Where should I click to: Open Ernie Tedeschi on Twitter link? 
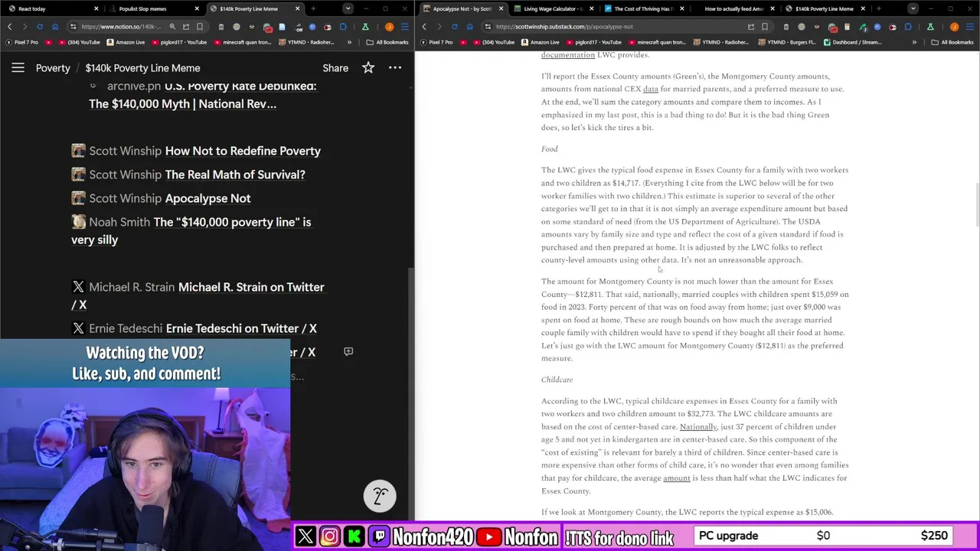241,328
